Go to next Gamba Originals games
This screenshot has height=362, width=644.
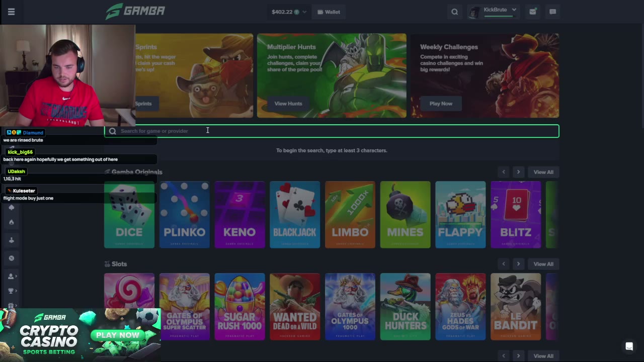tap(518, 172)
